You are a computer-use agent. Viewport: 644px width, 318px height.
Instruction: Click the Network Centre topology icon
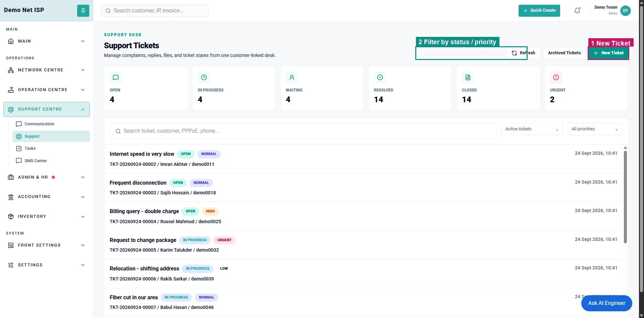coord(11,70)
